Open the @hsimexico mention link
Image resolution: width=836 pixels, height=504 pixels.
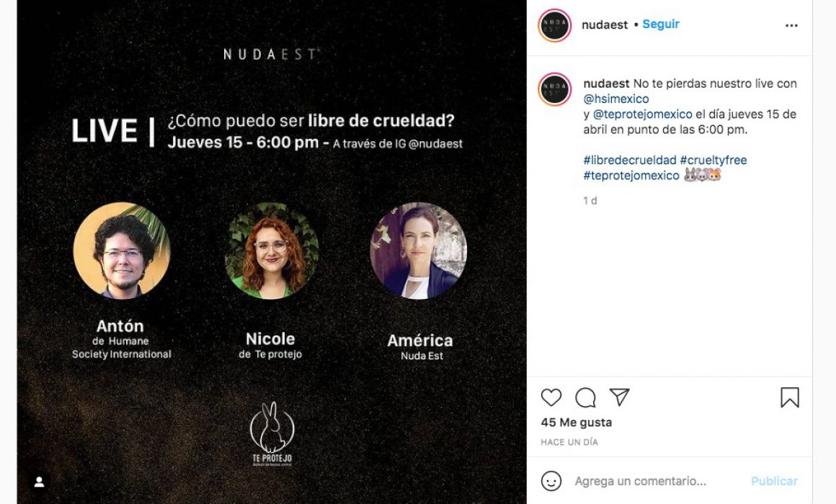(x=615, y=99)
